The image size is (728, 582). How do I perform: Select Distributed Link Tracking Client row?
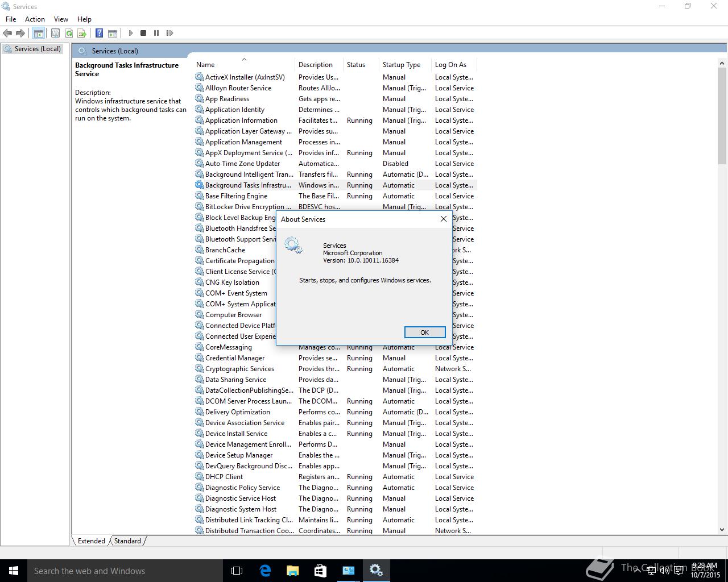tap(336, 520)
